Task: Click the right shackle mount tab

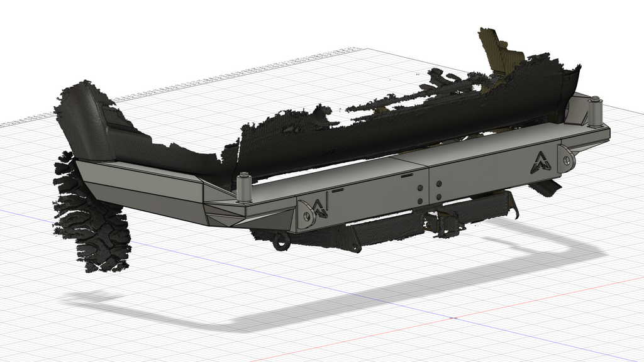Action: 568,160
